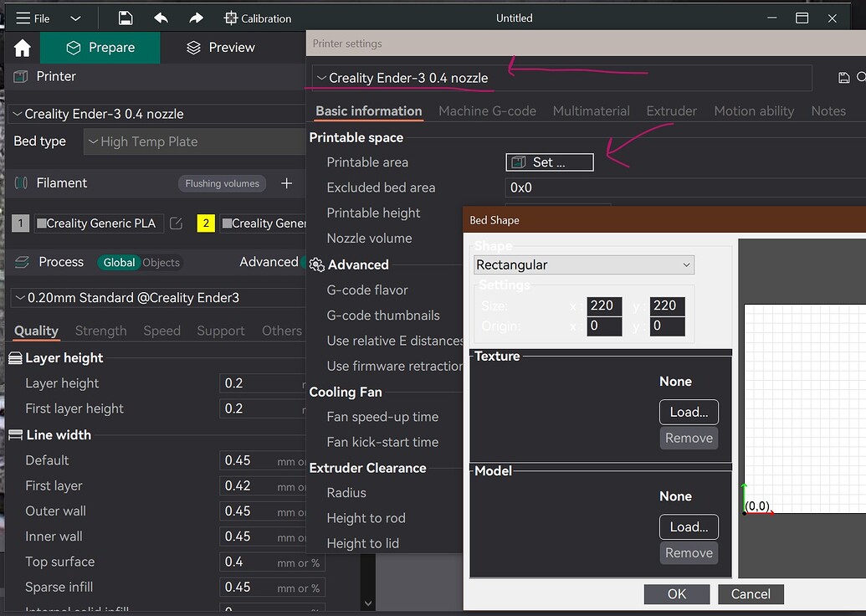Go to the Home screen icon
This screenshot has width=866, height=616.
(22, 48)
